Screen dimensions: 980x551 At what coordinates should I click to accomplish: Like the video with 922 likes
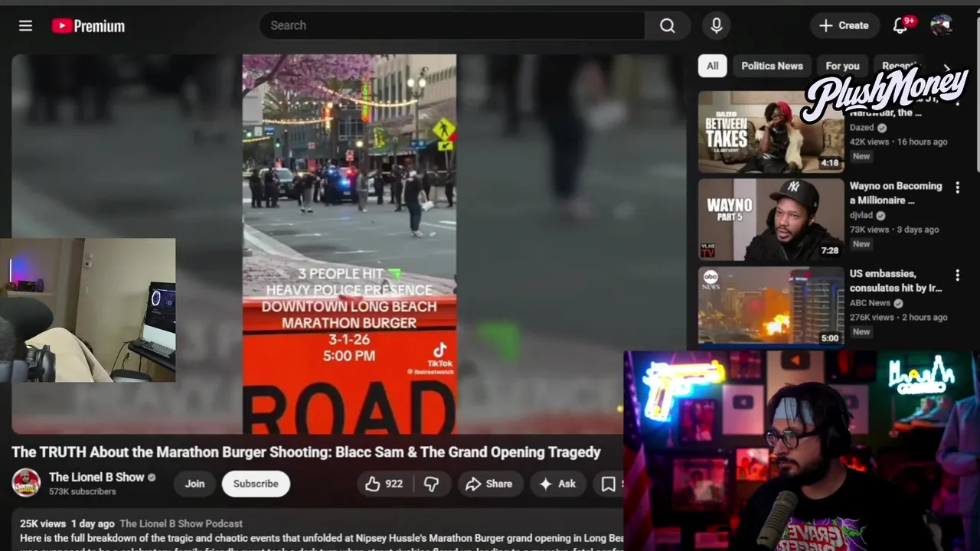(x=385, y=484)
